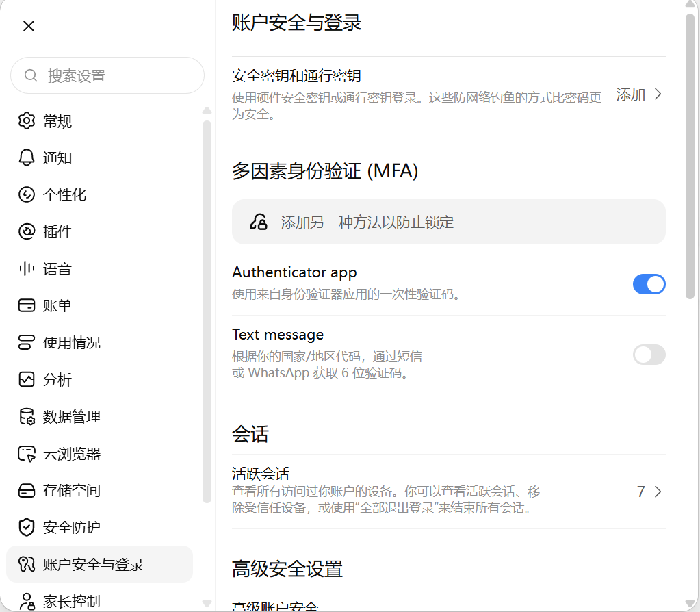Go to the 插件 tab
Viewport: 700px width, 612px height.
[x=99, y=231]
